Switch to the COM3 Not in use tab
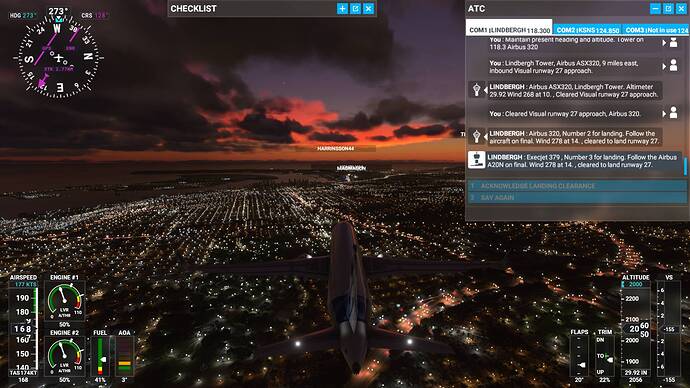 pyautogui.click(x=656, y=30)
